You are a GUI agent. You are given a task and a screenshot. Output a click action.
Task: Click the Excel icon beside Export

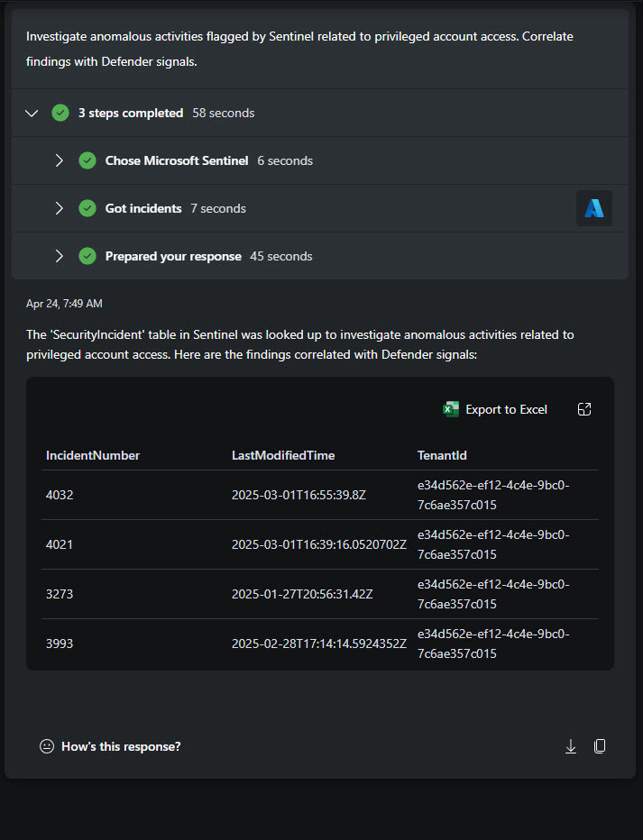[451, 409]
